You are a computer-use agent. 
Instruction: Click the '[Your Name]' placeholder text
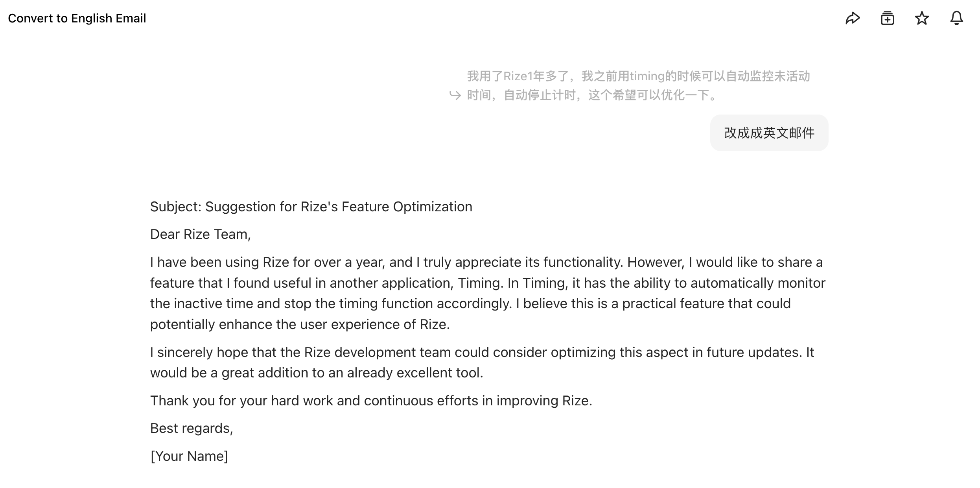(189, 456)
